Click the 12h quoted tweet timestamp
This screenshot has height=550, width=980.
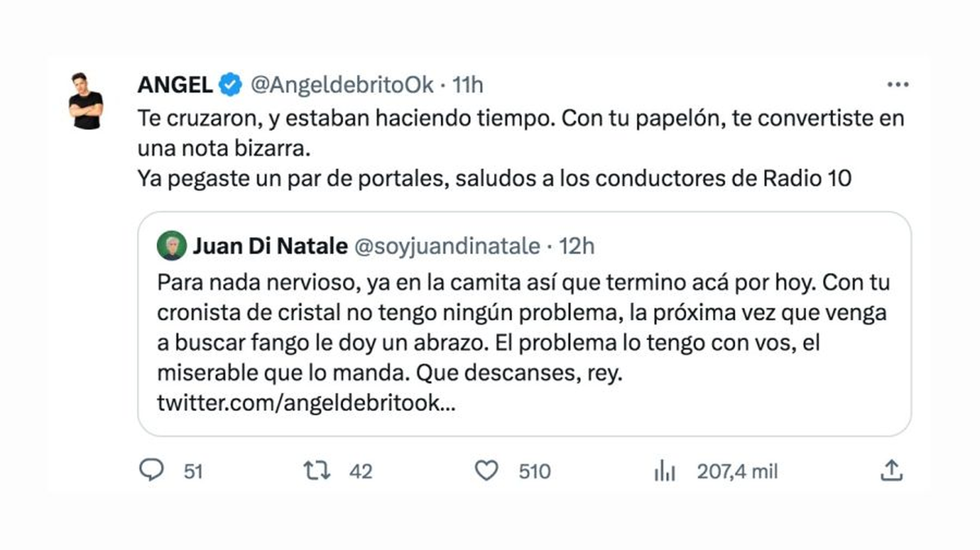click(577, 245)
